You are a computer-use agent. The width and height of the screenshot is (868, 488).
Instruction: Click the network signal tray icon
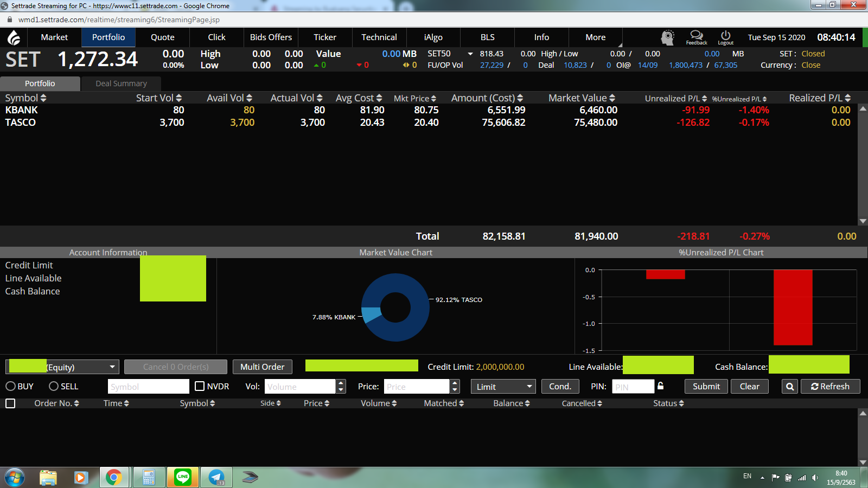[x=802, y=478]
